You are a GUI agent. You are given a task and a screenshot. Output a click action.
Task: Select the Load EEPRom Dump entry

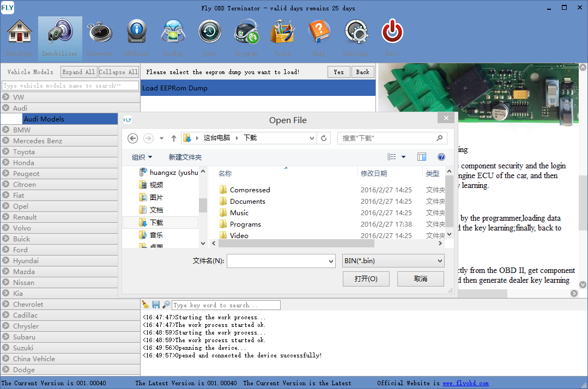coord(175,88)
